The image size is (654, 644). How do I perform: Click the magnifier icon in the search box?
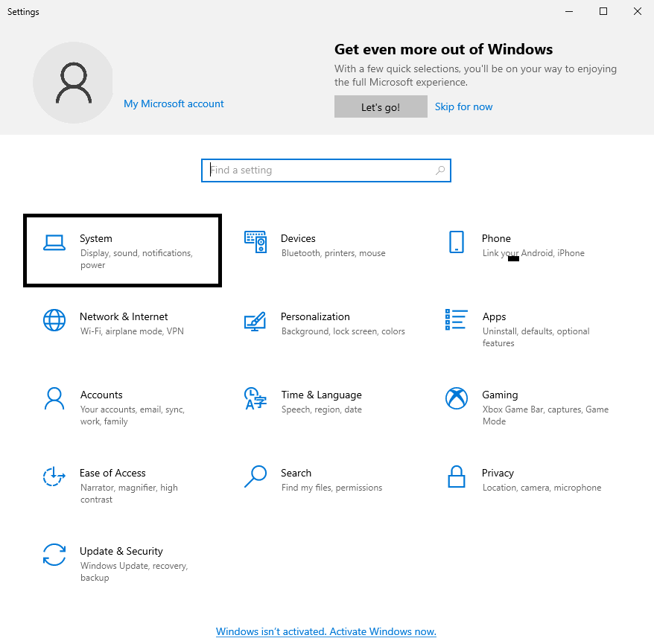pos(440,170)
